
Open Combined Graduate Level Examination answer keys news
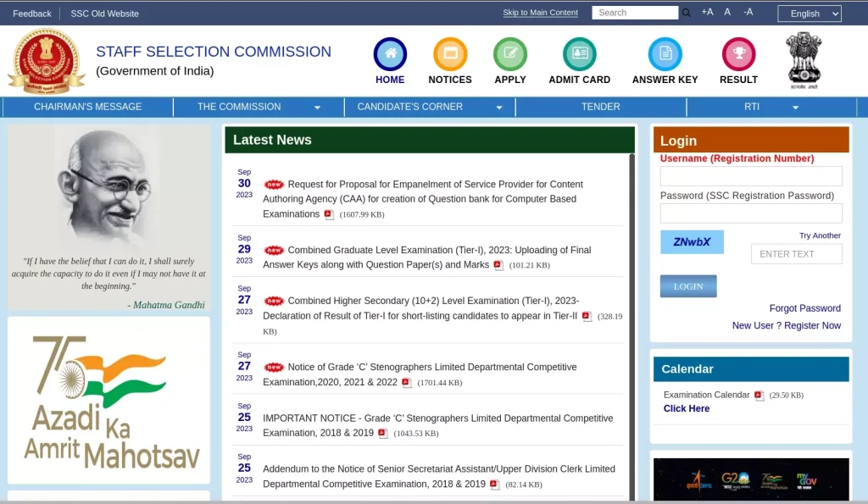point(427,258)
